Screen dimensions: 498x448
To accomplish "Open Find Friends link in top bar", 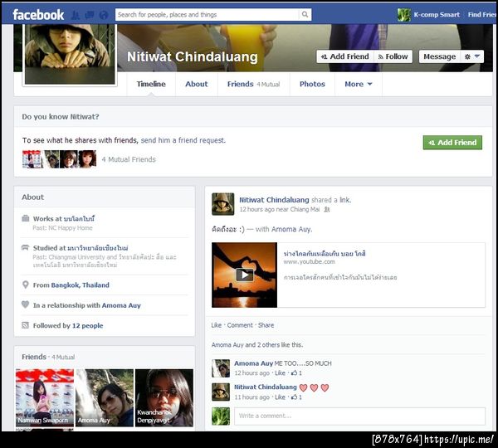I will click(482, 15).
